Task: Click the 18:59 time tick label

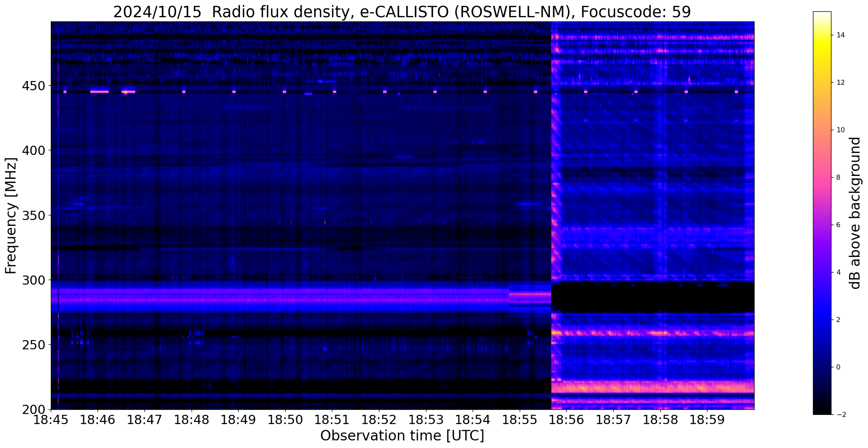Action: (x=708, y=420)
